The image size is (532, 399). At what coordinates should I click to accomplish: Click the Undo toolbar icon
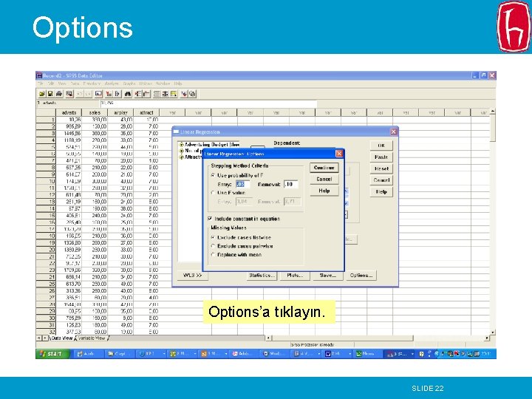point(80,94)
